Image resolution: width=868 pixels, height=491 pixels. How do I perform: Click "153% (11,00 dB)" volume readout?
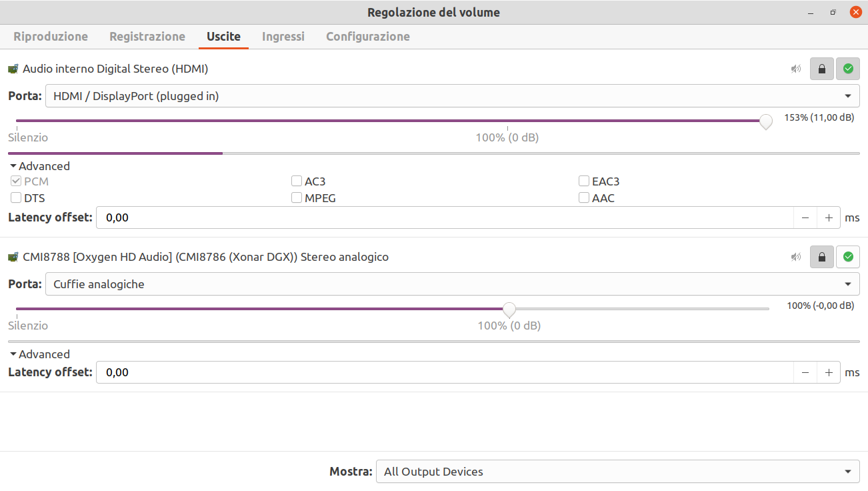point(819,117)
